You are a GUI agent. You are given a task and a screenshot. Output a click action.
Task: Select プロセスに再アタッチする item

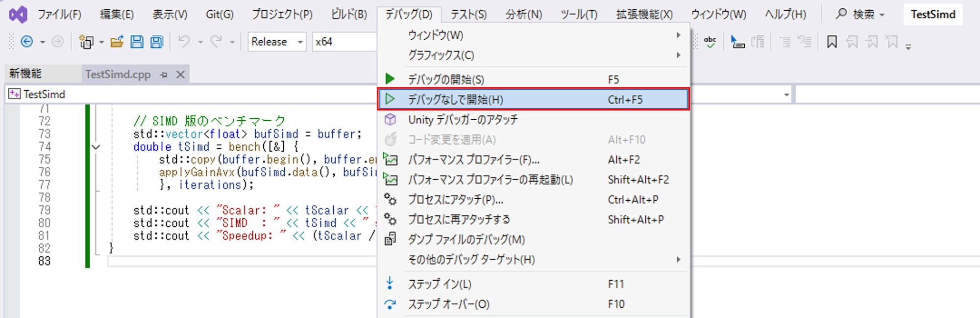pos(534,219)
